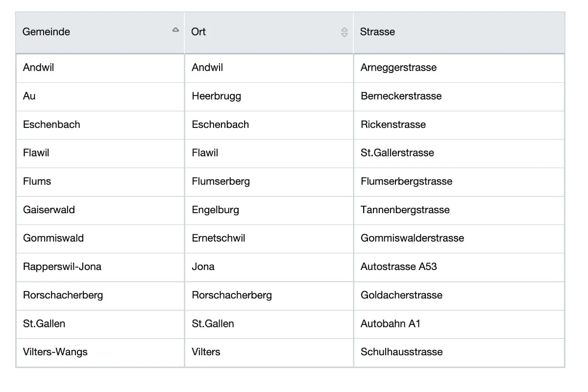588x392 pixels.
Task: Click the Autobahn A1 cell
Action: coord(459,324)
